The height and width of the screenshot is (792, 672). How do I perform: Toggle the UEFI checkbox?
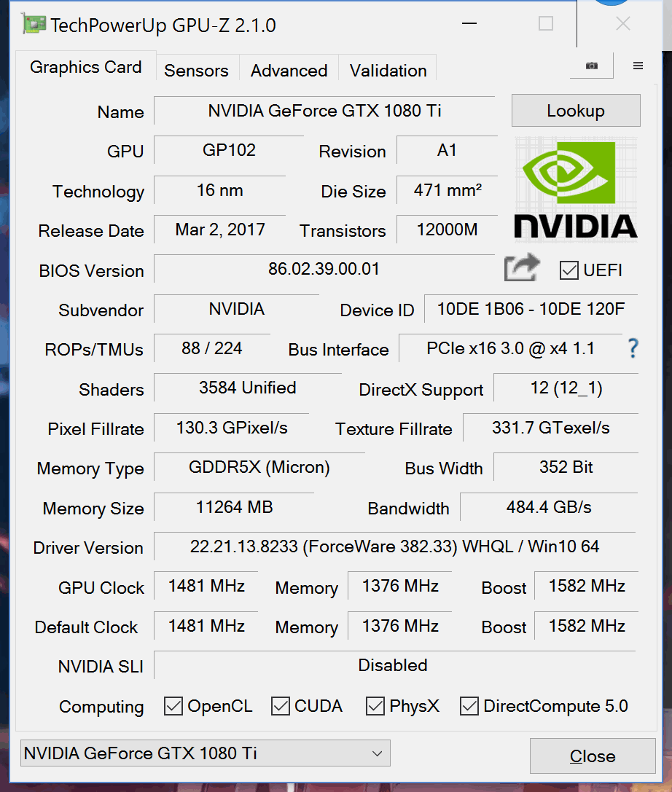coord(569,270)
